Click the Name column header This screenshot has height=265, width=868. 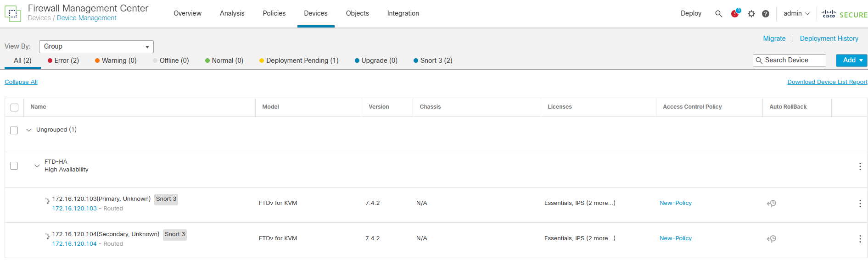click(x=38, y=107)
